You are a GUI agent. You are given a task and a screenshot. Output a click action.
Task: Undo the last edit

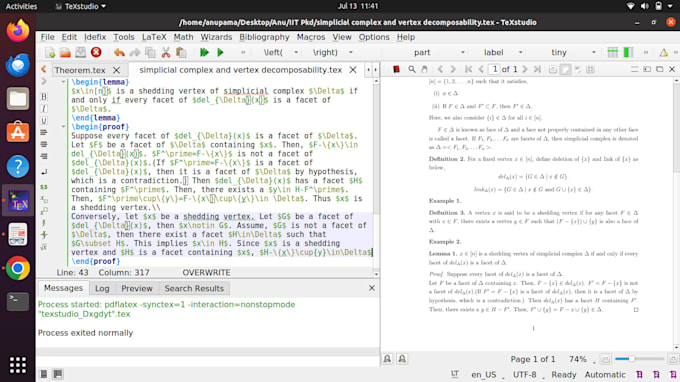click(119, 52)
